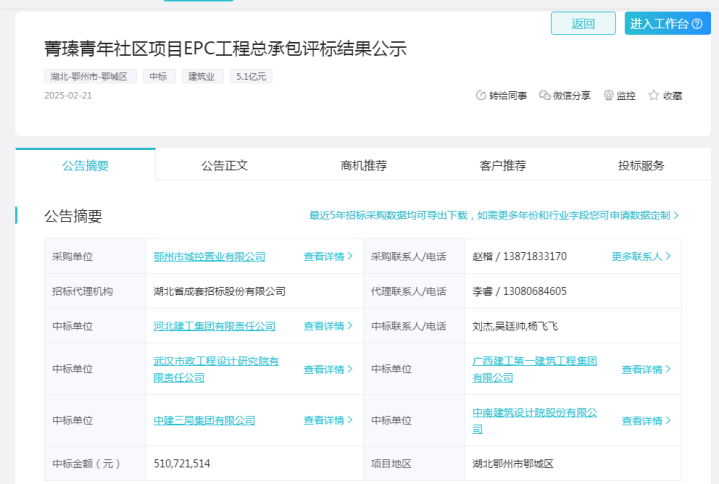The height and width of the screenshot is (484, 719).
Task: View details for 中建三局集团有限公司
Action: (x=328, y=420)
